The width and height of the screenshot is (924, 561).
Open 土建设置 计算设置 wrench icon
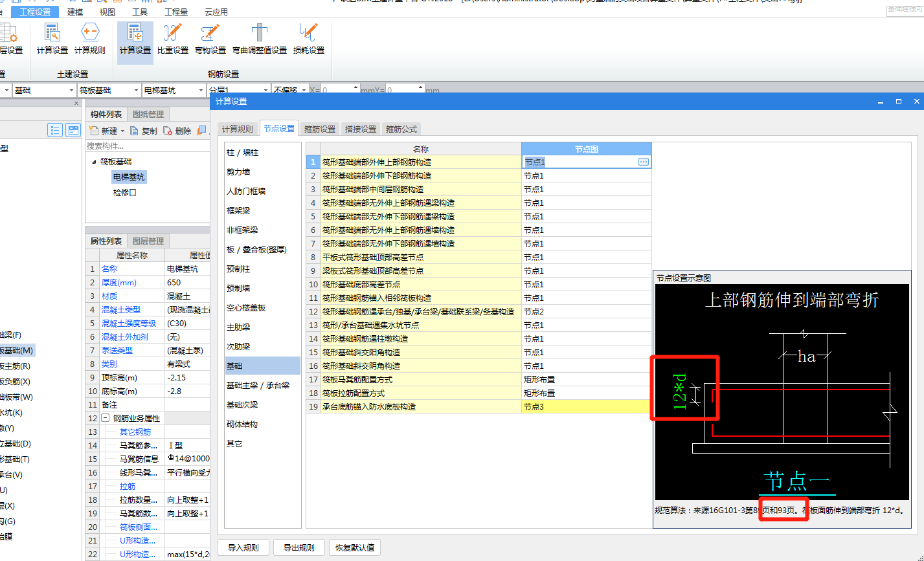(52, 32)
